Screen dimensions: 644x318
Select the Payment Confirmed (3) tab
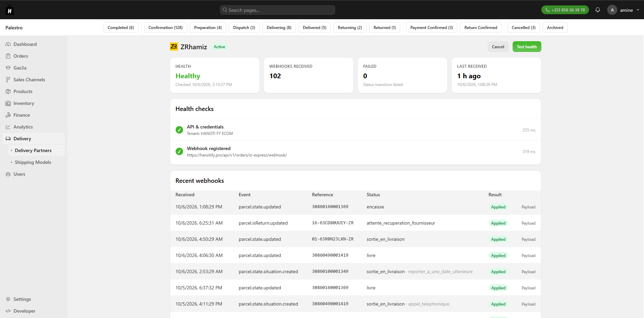tap(432, 28)
